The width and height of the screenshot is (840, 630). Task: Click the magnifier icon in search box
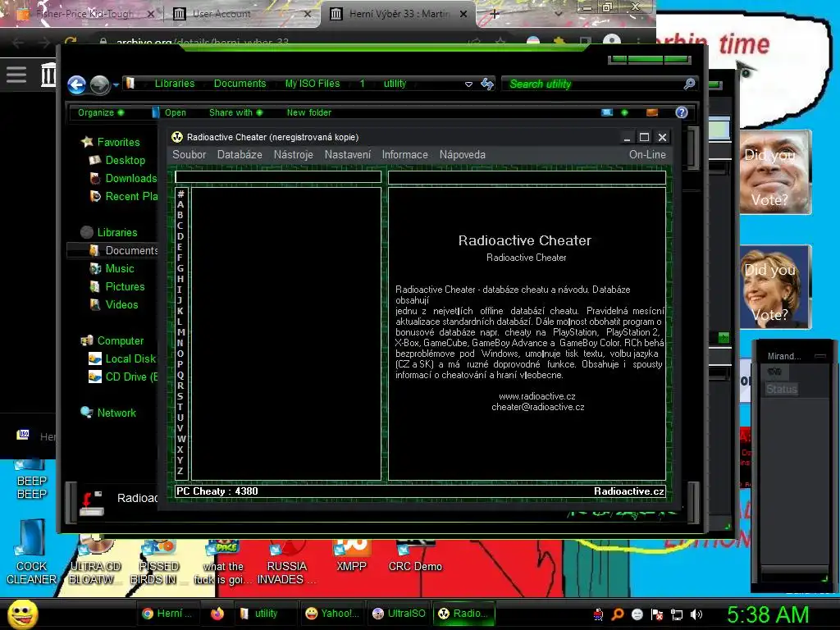click(x=689, y=84)
